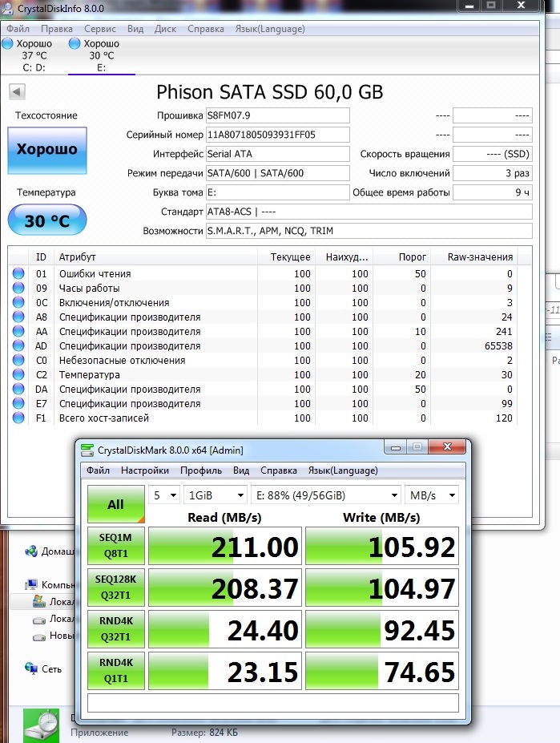The image size is (560, 743).
Task: Click the empty comment box below benchmark results
Action: [x=273, y=703]
